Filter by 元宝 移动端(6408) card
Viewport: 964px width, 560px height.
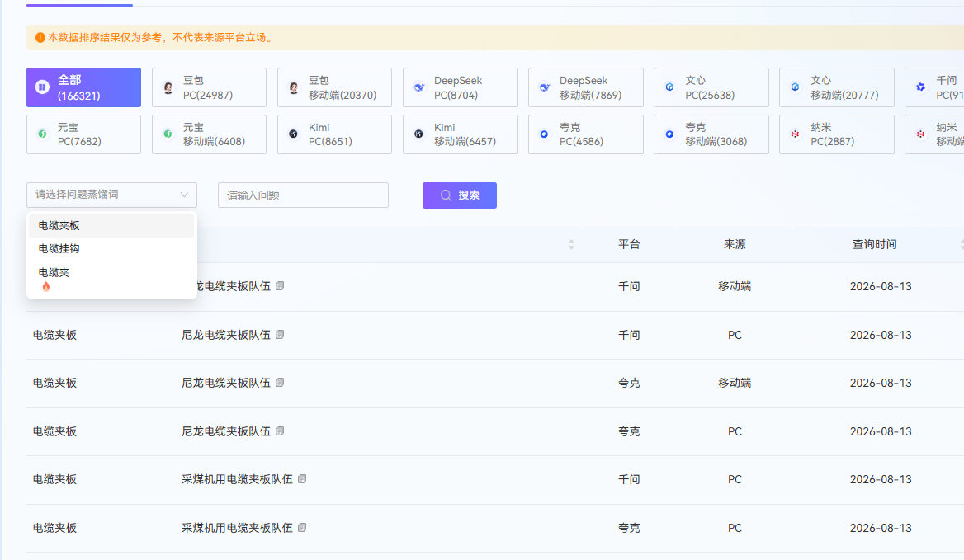[209, 134]
